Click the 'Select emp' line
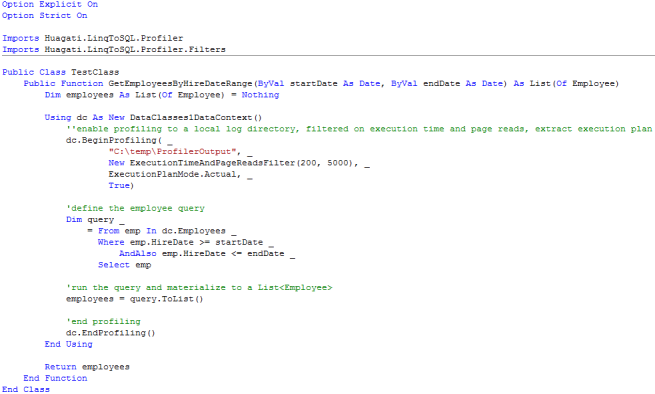This screenshot has width=655, height=394. click(x=124, y=265)
